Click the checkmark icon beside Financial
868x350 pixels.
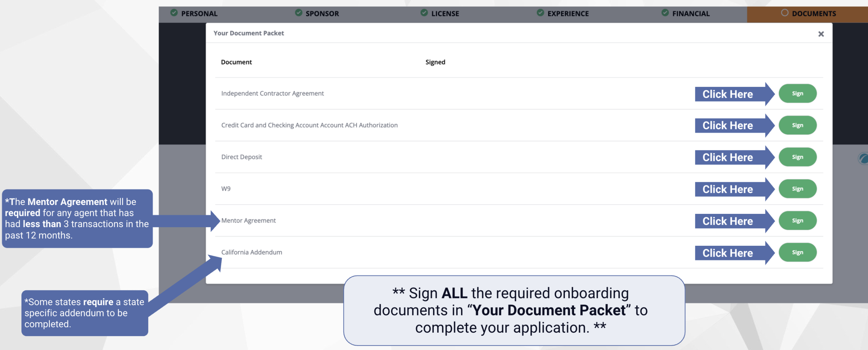tap(665, 13)
